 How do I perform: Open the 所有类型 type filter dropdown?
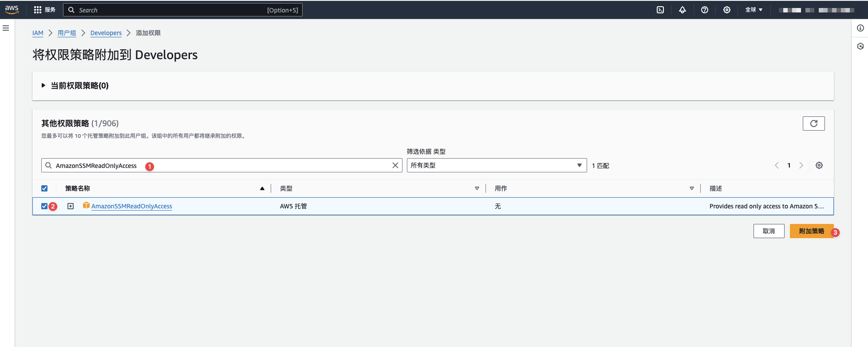tap(497, 165)
